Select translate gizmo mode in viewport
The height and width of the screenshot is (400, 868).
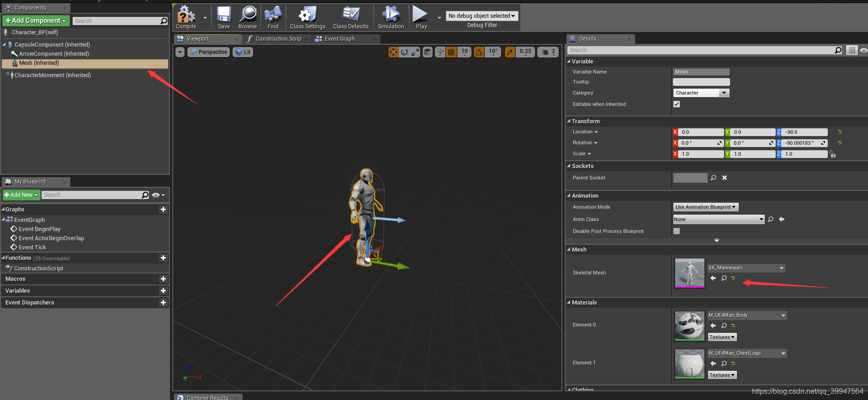[x=393, y=52]
